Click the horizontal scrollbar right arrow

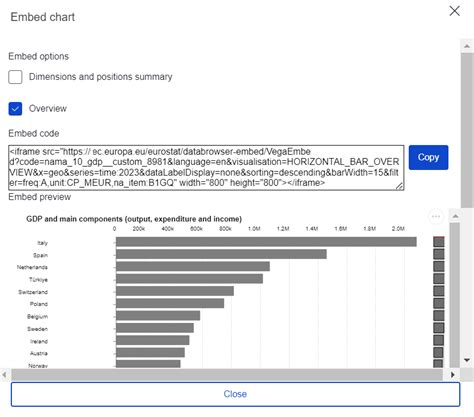(x=453, y=375)
